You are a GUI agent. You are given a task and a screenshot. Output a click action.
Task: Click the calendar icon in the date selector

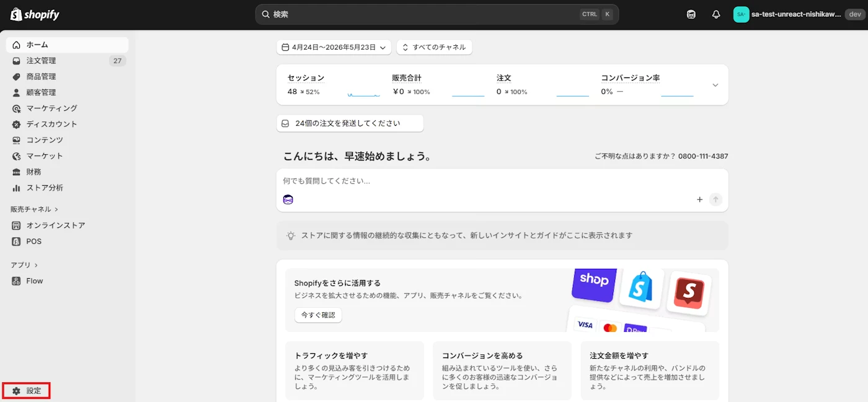click(285, 47)
